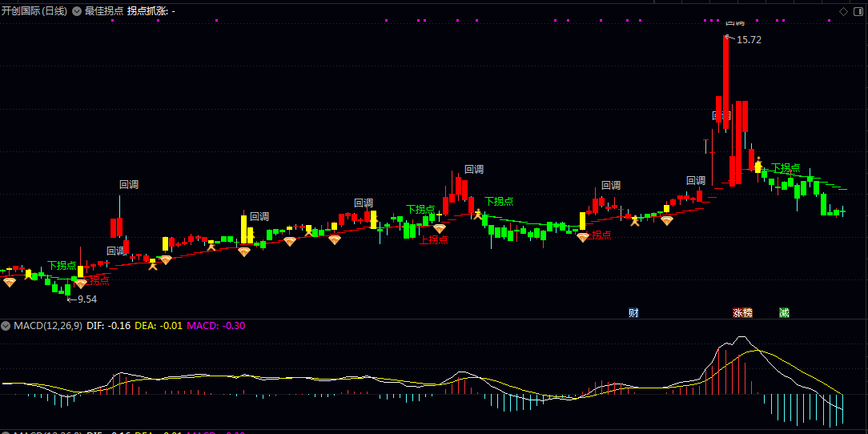Click the diamond icon beside the rightmost 上拐点
The height and width of the screenshot is (434, 868).
pos(582,238)
